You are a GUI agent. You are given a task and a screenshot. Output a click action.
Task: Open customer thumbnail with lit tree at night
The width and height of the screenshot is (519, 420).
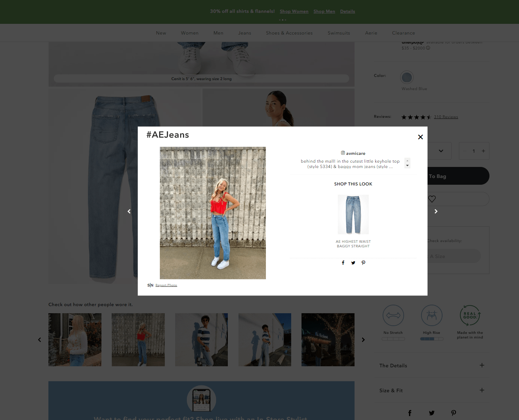[x=328, y=340]
